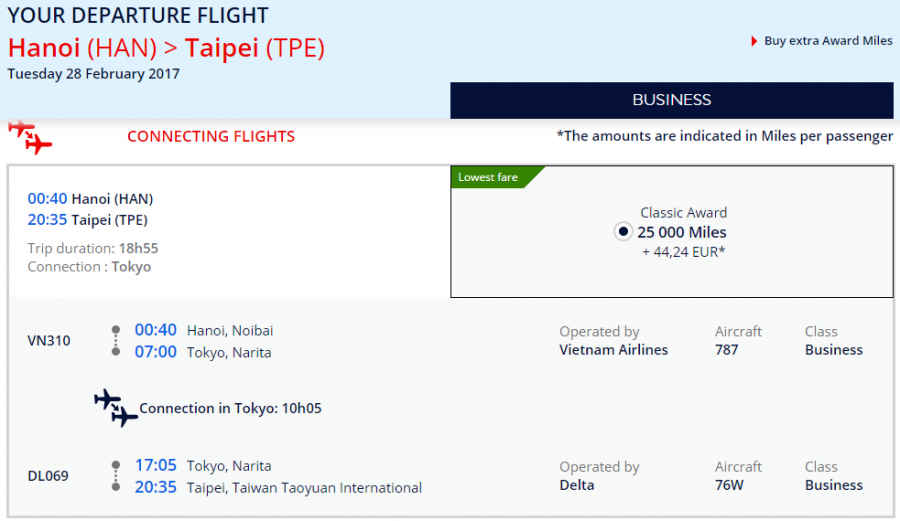This screenshot has width=900, height=521.
Task: Open the Buy extra Award Miles link
Action: [828, 41]
